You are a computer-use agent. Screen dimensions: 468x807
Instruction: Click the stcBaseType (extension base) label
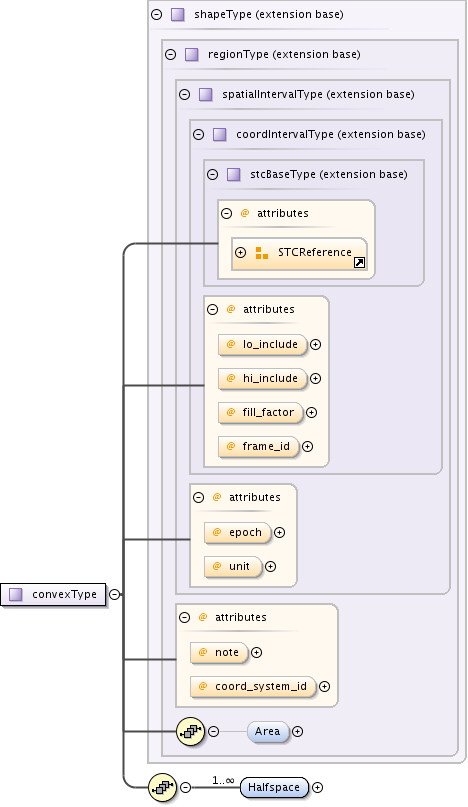click(328, 174)
